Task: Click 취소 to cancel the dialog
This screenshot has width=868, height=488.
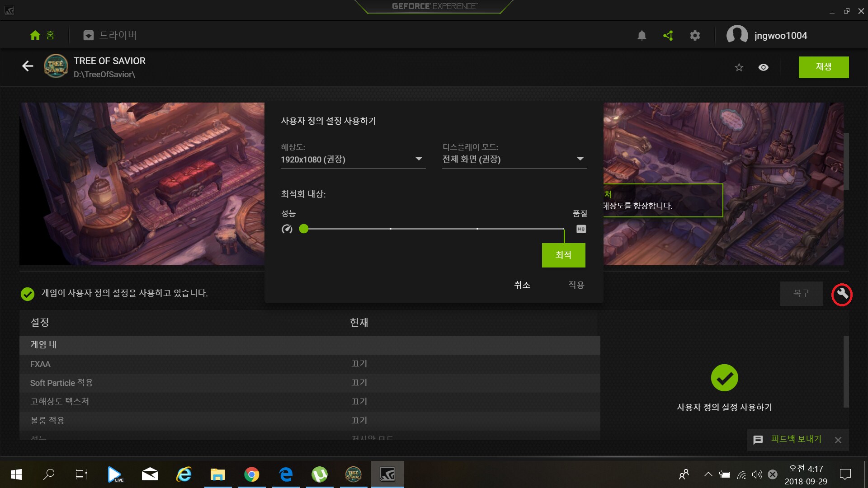Action: pos(522,285)
